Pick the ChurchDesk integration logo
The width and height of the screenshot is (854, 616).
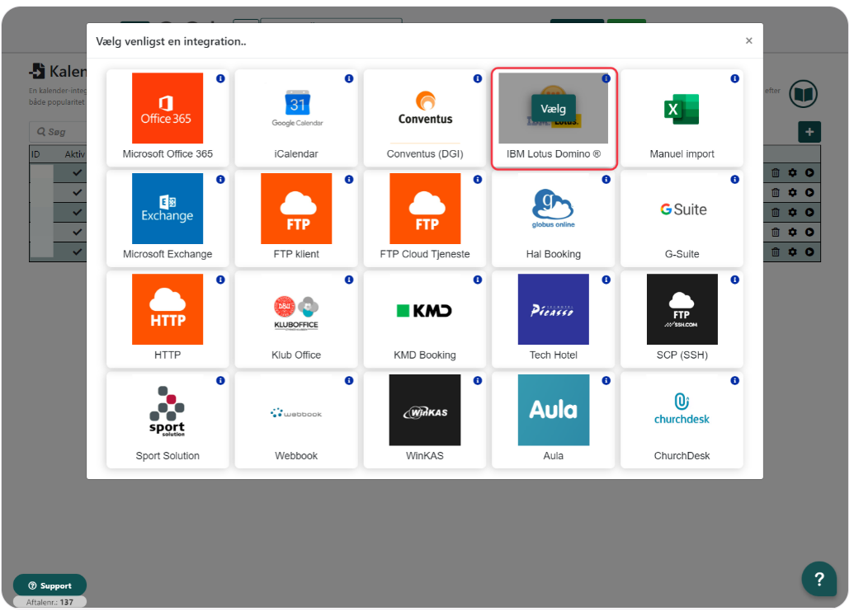coord(682,410)
